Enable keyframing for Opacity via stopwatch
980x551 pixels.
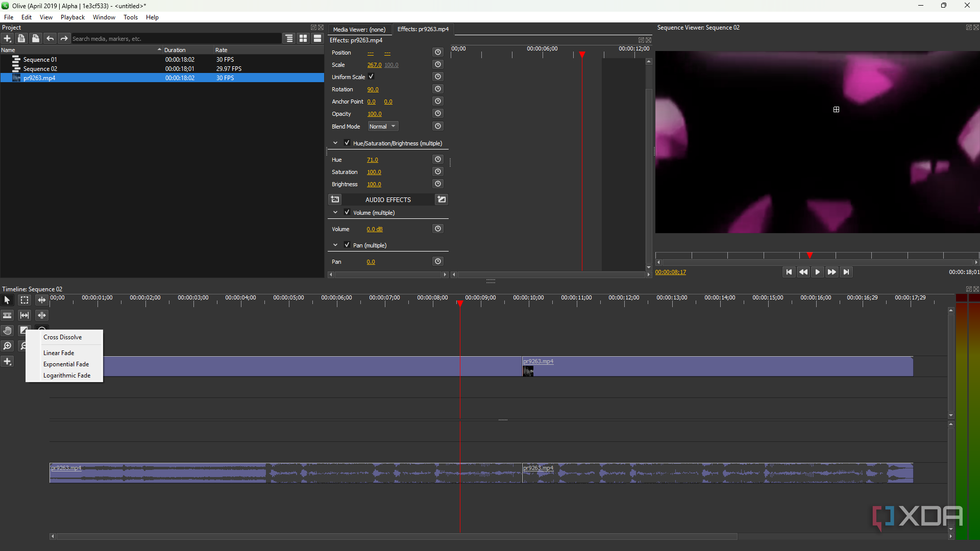pyautogui.click(x=438, y=113)
